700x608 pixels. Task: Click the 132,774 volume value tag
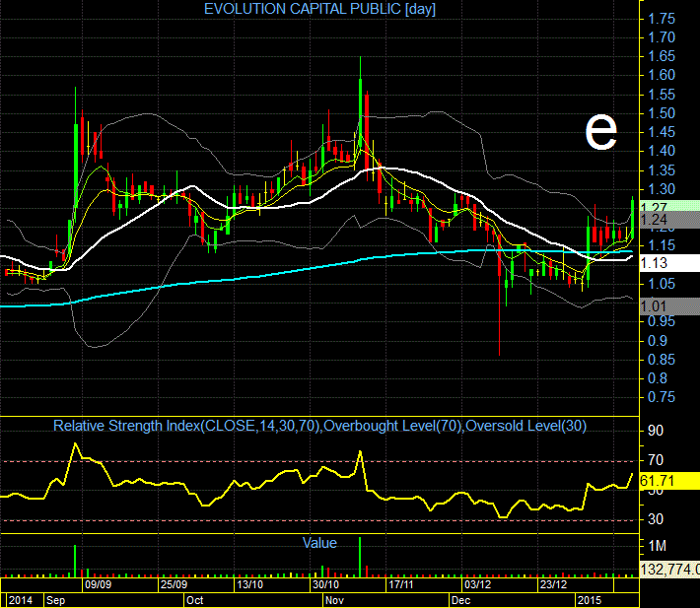pos(669,570)
